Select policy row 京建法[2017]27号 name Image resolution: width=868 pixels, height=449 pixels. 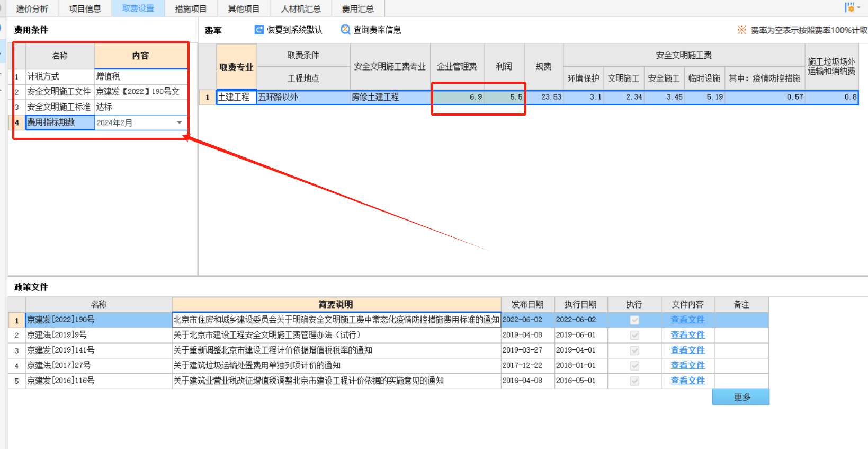coord(99,365)
